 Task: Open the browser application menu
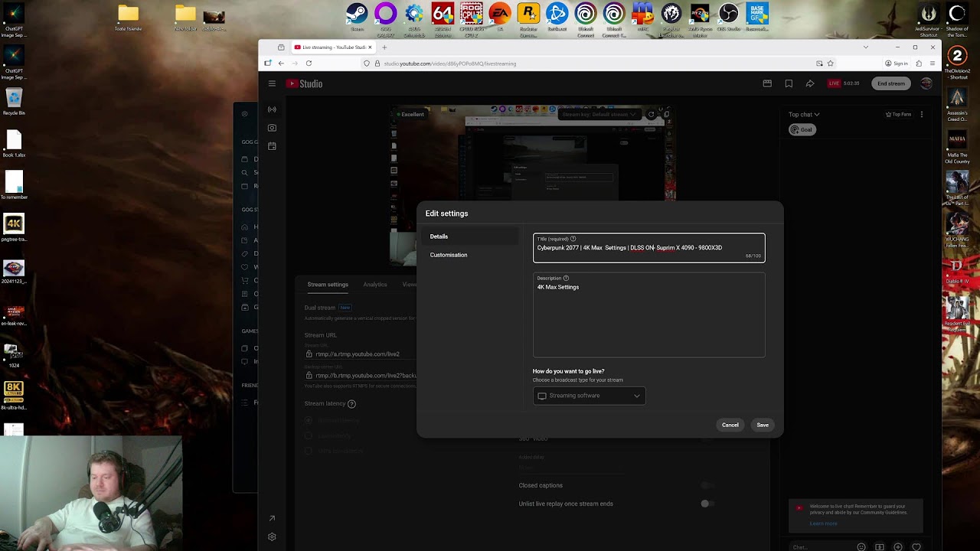coord(933,64)
